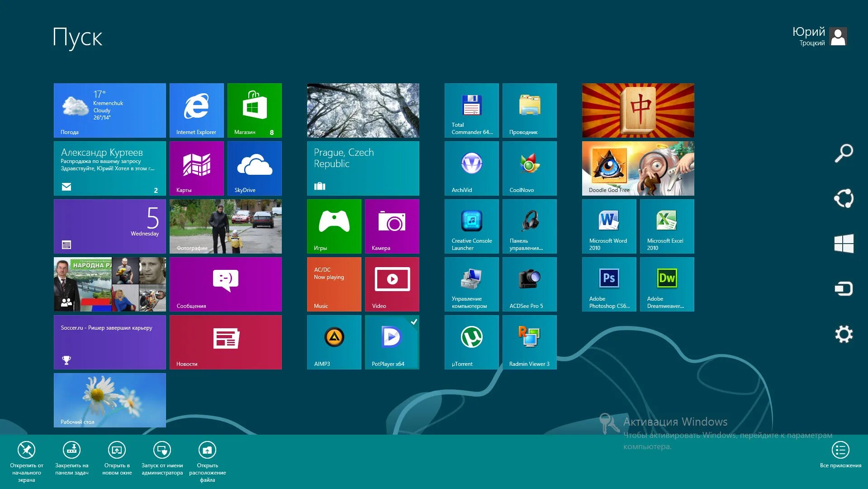Launch the Mahjong game tile

tap(638, 110)
